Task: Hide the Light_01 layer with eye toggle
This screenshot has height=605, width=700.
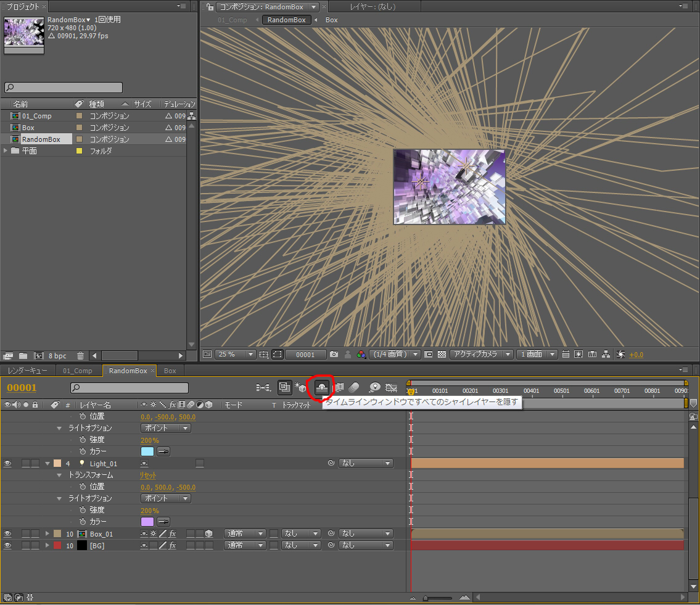Action: click(x=7, y=464)
